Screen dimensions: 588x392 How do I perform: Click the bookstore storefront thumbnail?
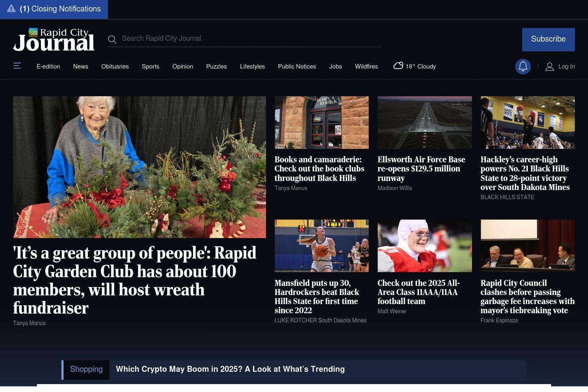pos(322,123)
